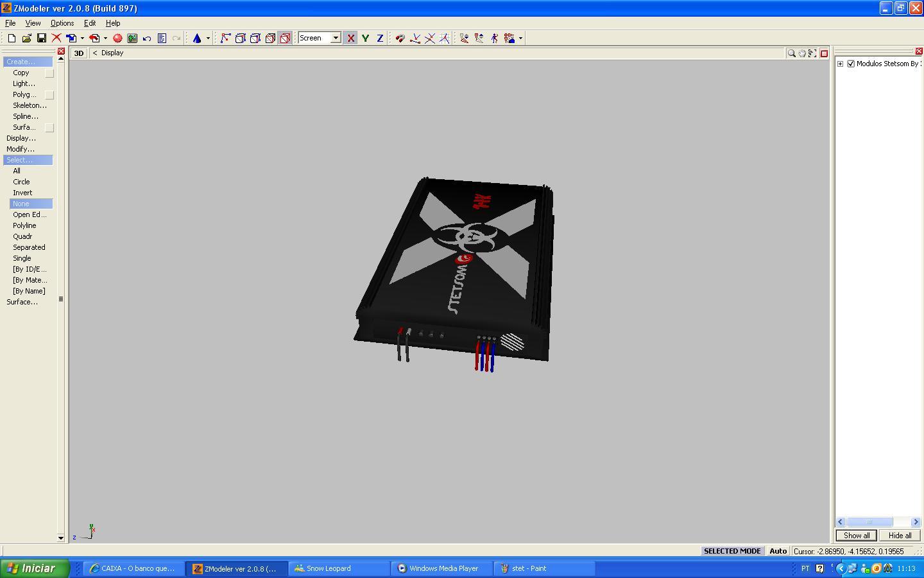Select the All selection command
The width and height of the screenshot is (924, 578).
tap(17, 171)
